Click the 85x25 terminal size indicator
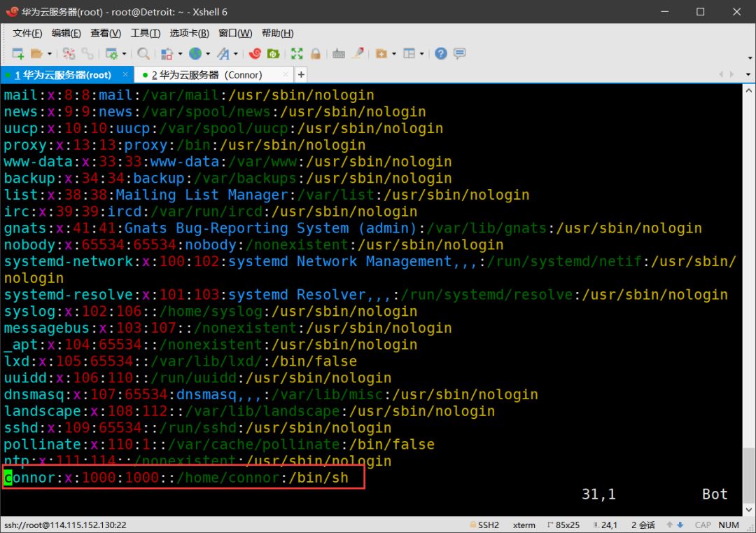This screenshot has width=756, height=533. pyautogui.click(x=563, y=525)
